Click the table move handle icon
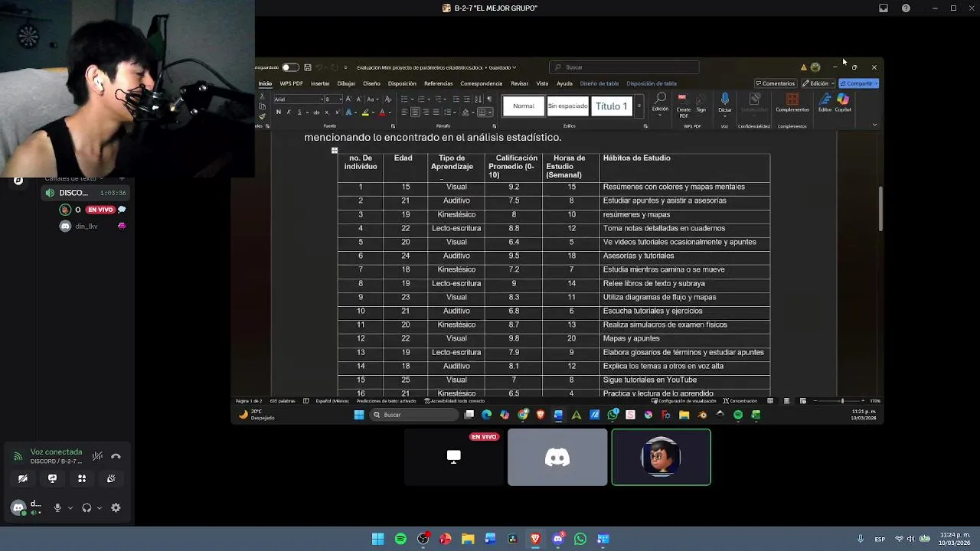This screenshot has width=980, height=551. pyautogui.click(x=335, y=151)
